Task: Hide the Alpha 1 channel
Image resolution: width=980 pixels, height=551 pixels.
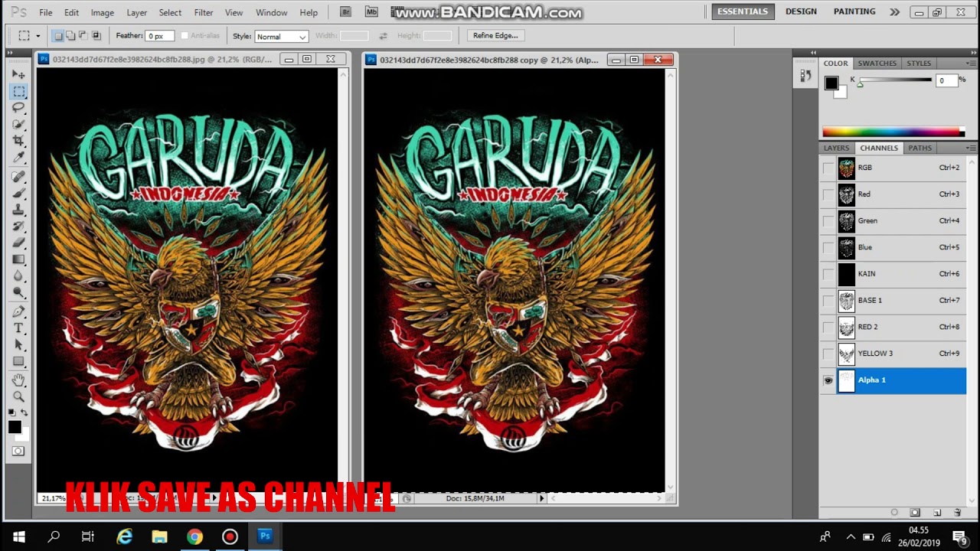Action: coord(828,380)
